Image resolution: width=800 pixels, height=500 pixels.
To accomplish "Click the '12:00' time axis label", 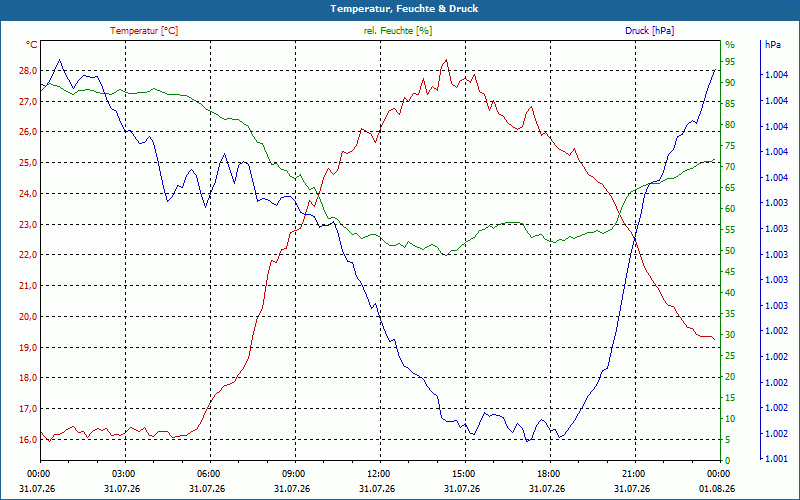I will click(x=380, y=474).
